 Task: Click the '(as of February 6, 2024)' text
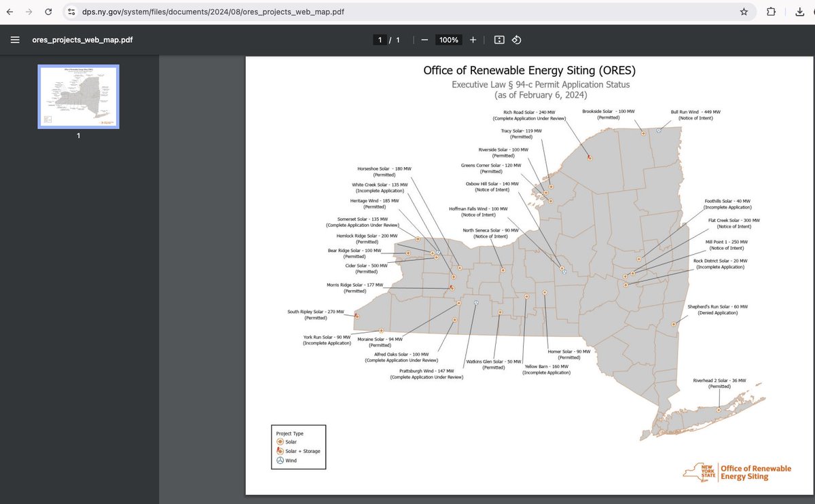pos(541,95)
